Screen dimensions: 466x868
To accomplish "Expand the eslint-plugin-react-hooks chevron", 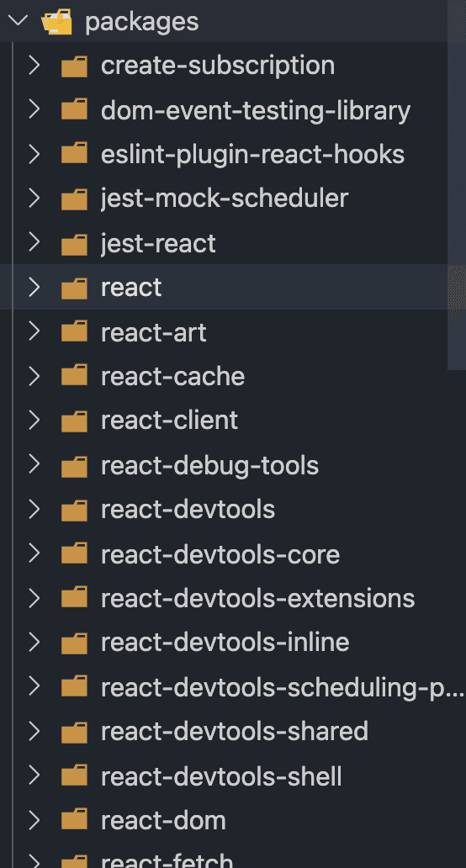I will pos(34,154).
